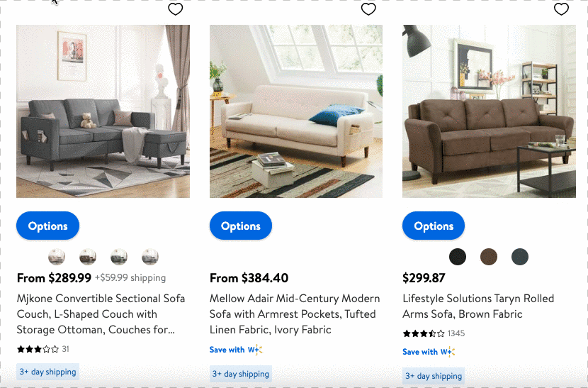
Task: Click Walmart Plus logo under Taryn sofa
Action: tap(447, 352)
